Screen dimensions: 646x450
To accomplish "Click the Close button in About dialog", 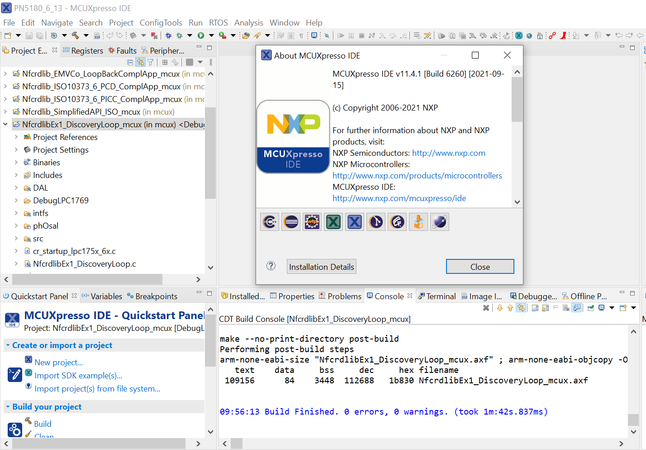I will [x=480, y=267].
